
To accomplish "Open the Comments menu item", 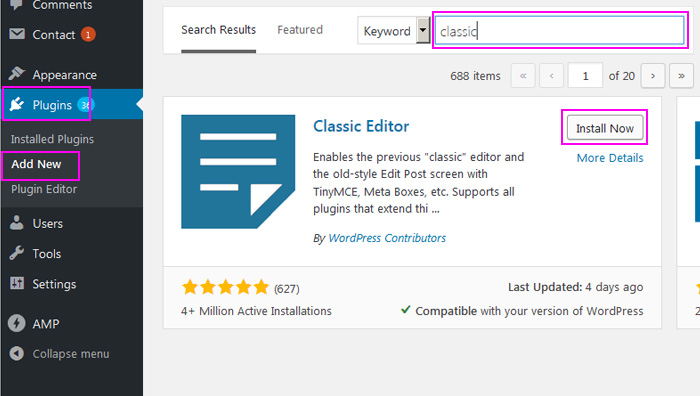I will click(62, 5).
